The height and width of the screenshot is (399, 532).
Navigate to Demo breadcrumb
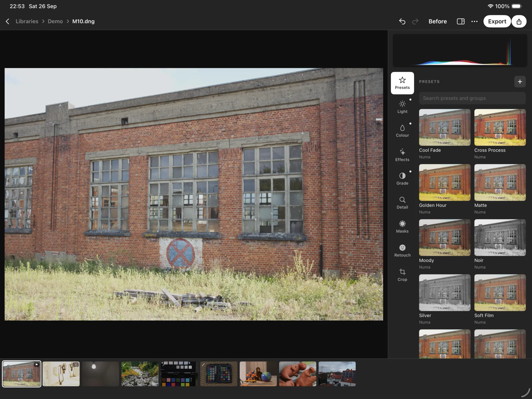[55, 21]
